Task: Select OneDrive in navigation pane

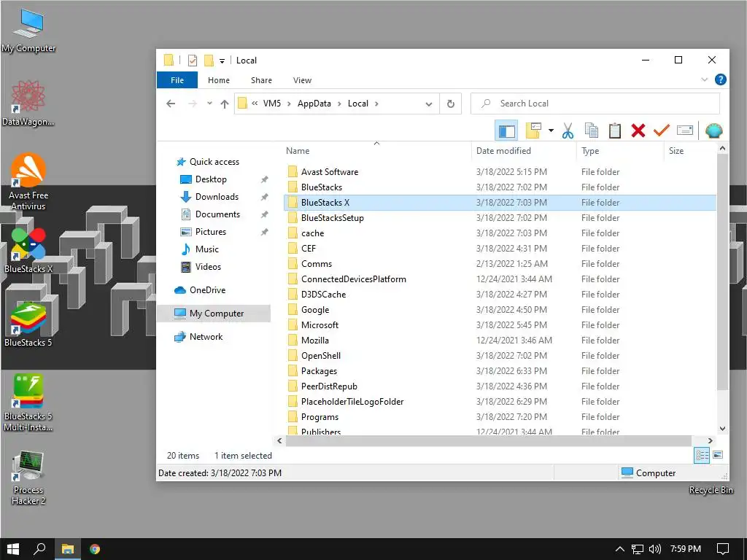Action: (207, 290)
